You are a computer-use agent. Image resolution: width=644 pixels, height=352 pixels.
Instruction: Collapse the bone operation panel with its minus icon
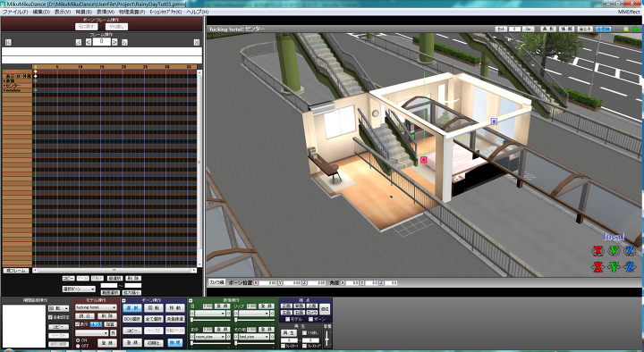click(x=123, y=301)
